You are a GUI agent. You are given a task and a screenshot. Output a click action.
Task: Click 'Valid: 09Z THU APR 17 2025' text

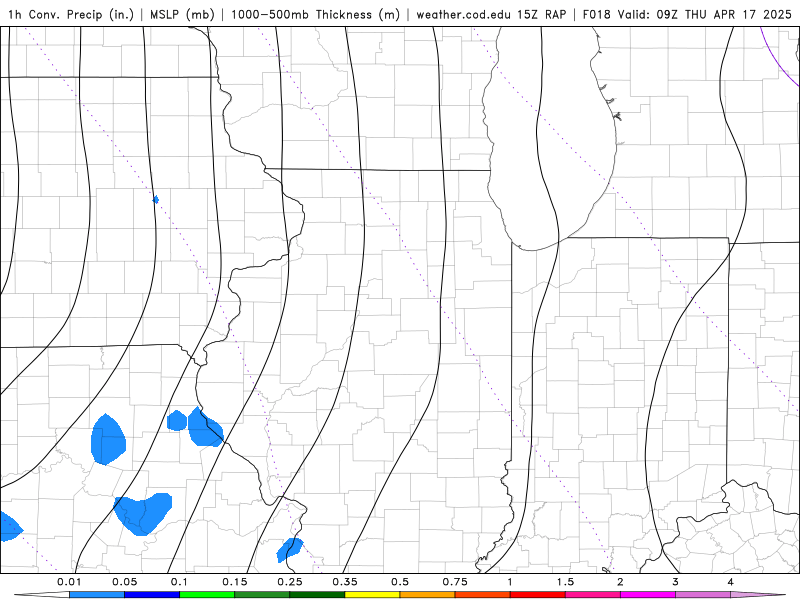[x=705, y=14]
